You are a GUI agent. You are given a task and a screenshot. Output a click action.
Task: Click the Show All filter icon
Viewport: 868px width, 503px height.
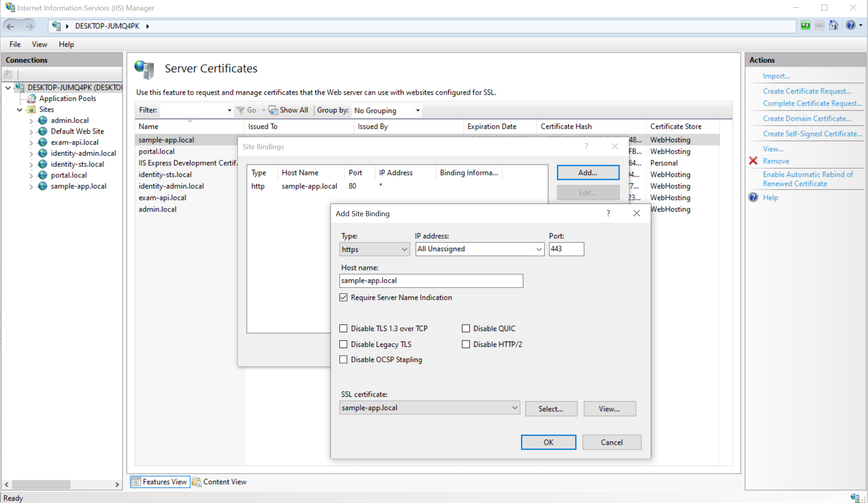click(273, 110)
